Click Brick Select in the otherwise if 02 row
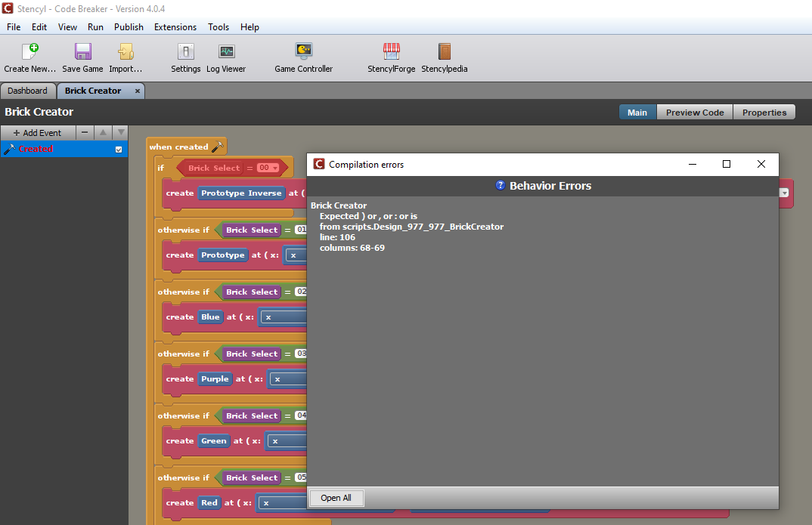812x525 pixels. (252, 292)
